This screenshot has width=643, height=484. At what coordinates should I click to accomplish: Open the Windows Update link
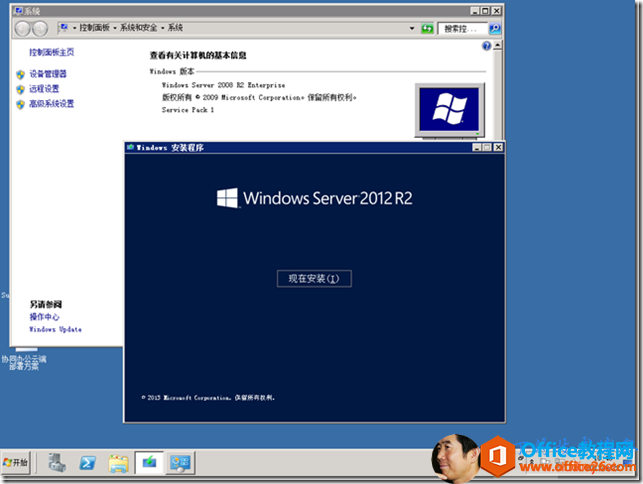tap(55, 329)
